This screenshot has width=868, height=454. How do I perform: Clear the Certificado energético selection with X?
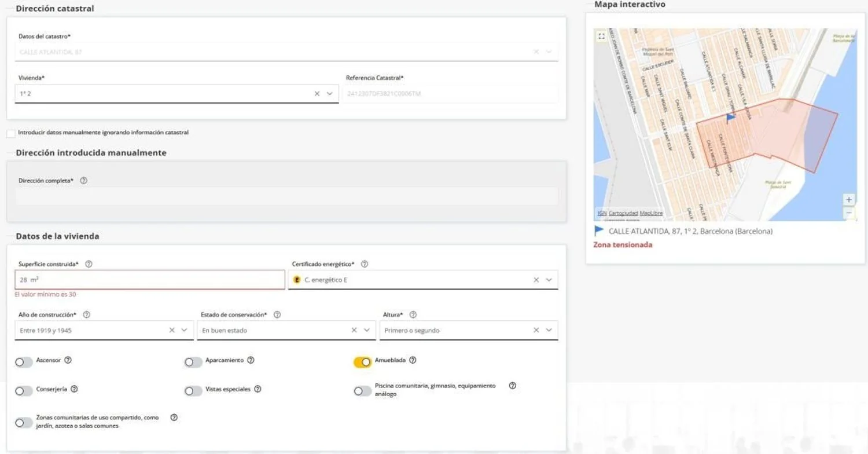(536, 280)
